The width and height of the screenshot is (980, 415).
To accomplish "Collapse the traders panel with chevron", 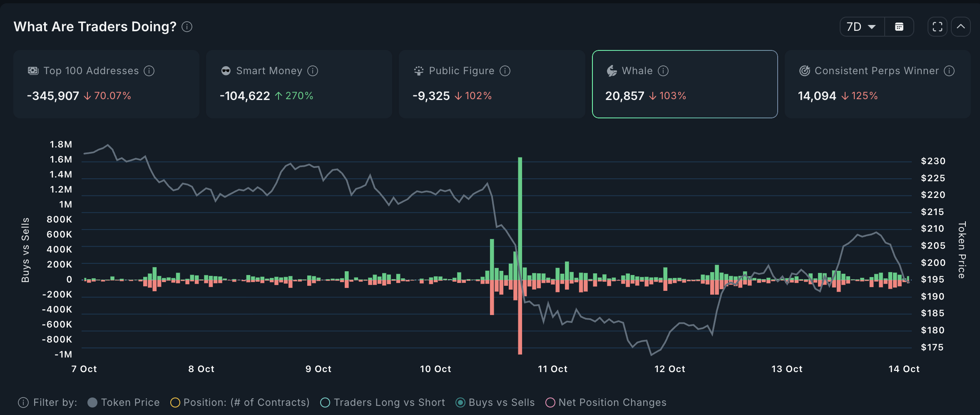I will [x=961, y=27].
